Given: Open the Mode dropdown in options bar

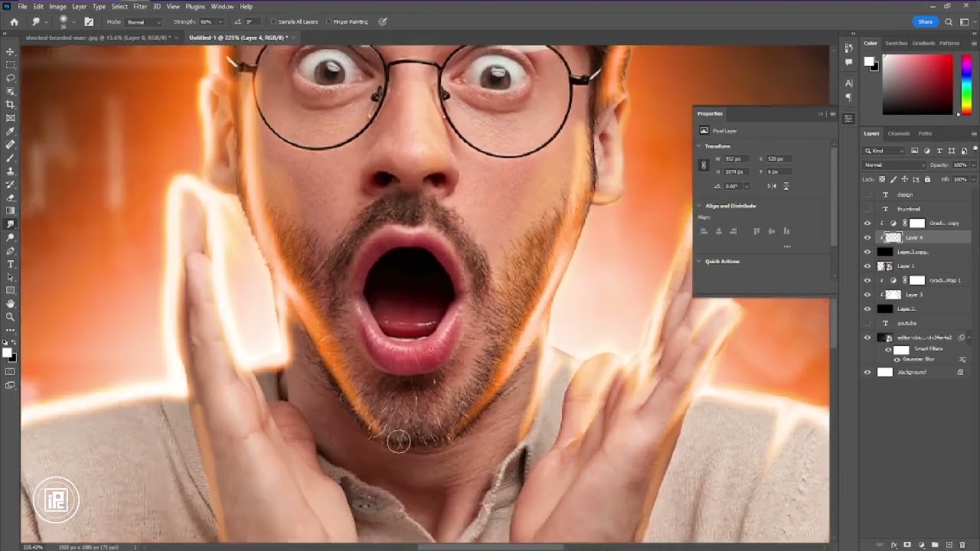Looking at the screenshot, I should pyautogui.click(x=143, y=22).
